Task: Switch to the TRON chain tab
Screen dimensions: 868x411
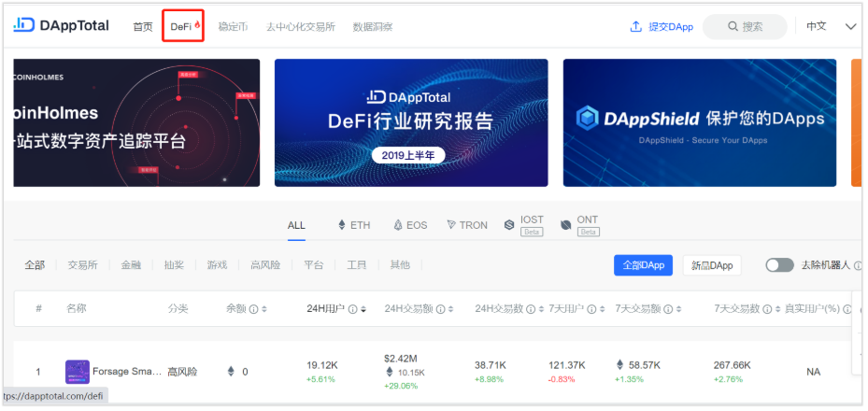Action: pos(466,225)
